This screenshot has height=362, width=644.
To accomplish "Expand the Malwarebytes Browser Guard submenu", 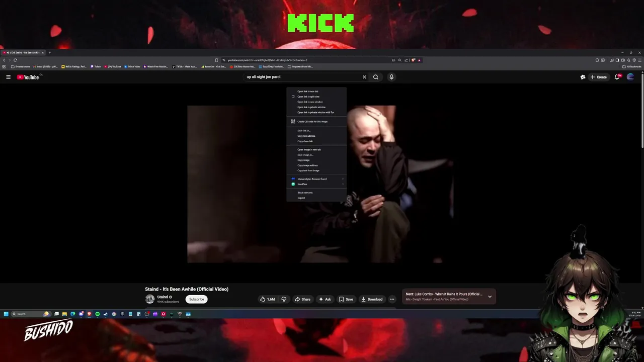I will click(x=316, y=179).
